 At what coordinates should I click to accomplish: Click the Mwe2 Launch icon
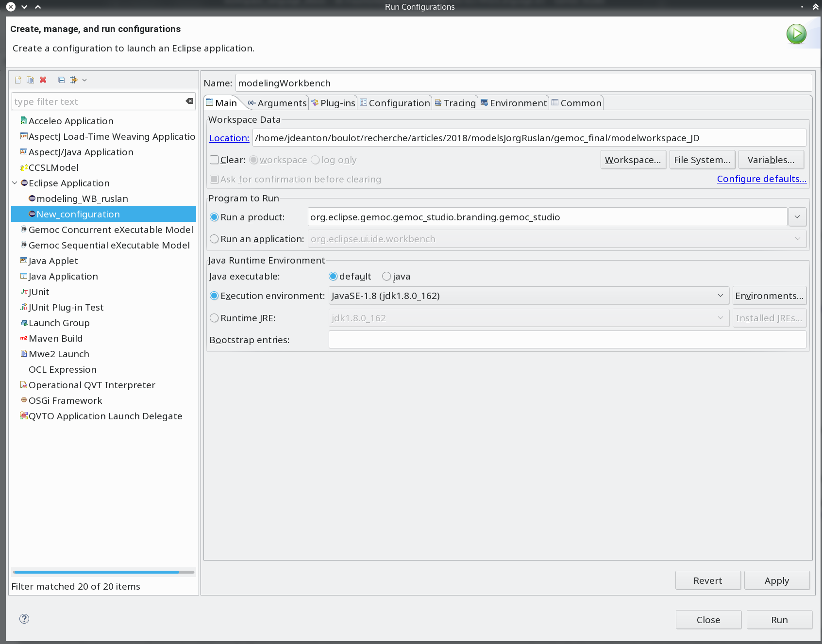[x=24, y=353]
